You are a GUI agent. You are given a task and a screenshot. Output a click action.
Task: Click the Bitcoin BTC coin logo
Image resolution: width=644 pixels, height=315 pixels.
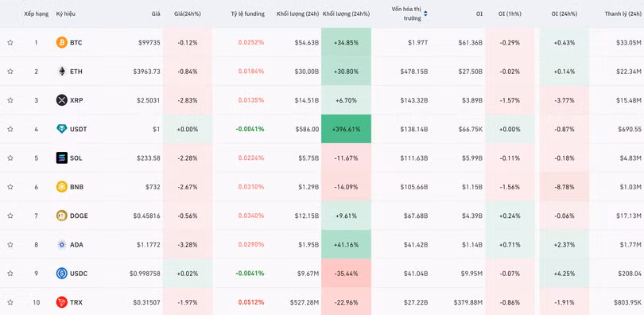pyautogui.click(x=61, y=42)
